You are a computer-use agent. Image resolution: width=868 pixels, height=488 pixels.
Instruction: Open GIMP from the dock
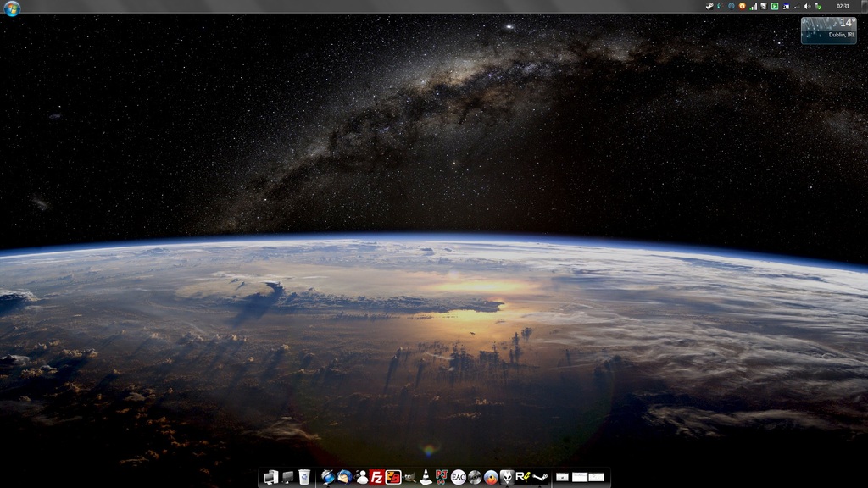pos(410,478)
